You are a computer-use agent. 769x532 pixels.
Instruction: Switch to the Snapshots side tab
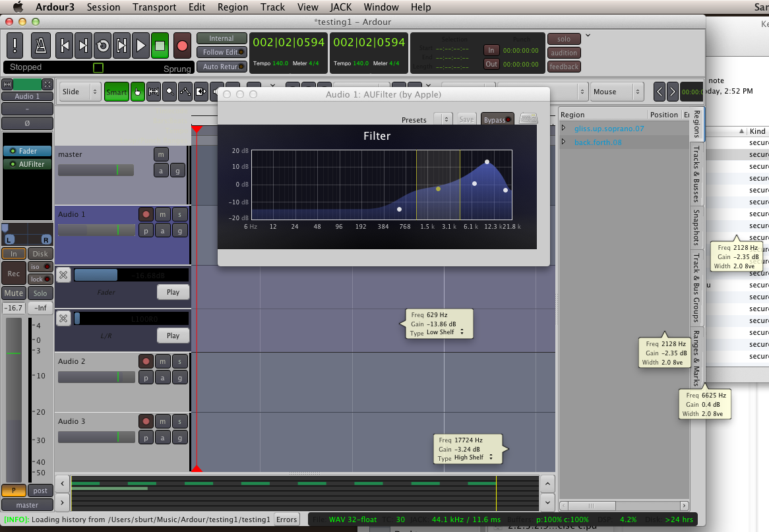coord(696,227)
